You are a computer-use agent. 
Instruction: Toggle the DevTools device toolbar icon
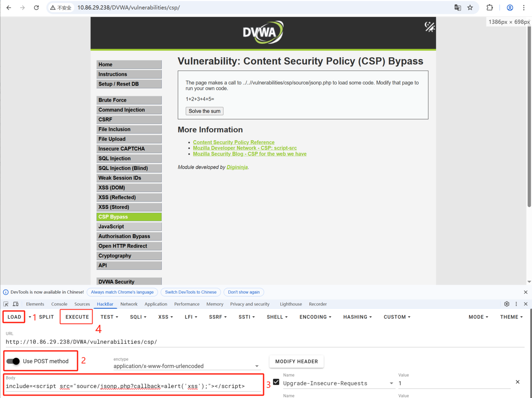[x=16, y=304]
